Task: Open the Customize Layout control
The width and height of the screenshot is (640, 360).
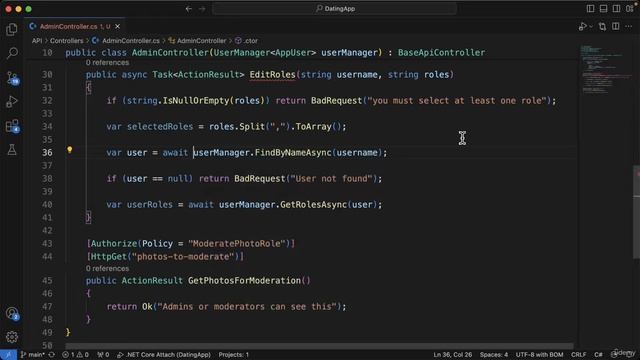Action: (x=630, y=9)
